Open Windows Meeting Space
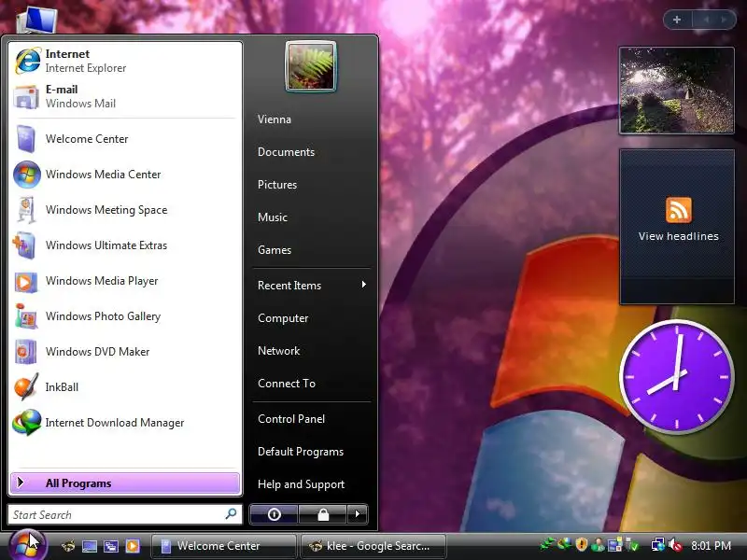This screenshot has width=747, height=560. pyautogui.click(x=125, y=209)
